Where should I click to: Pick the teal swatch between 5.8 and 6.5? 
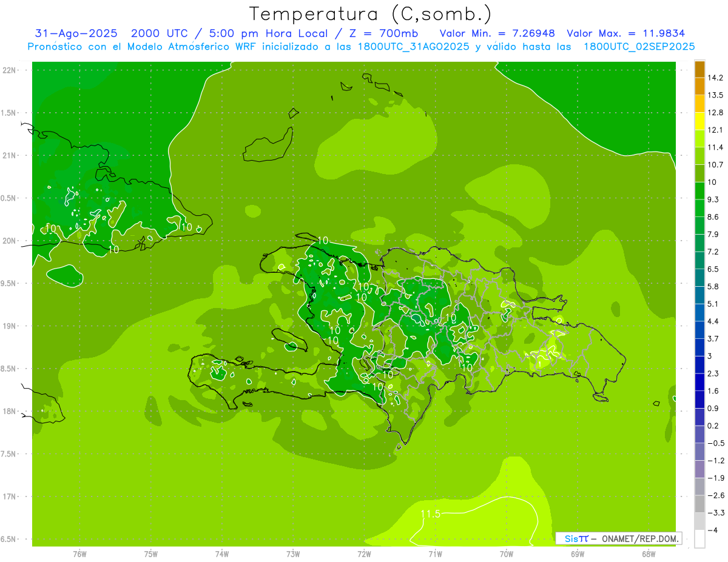(699, 278)
